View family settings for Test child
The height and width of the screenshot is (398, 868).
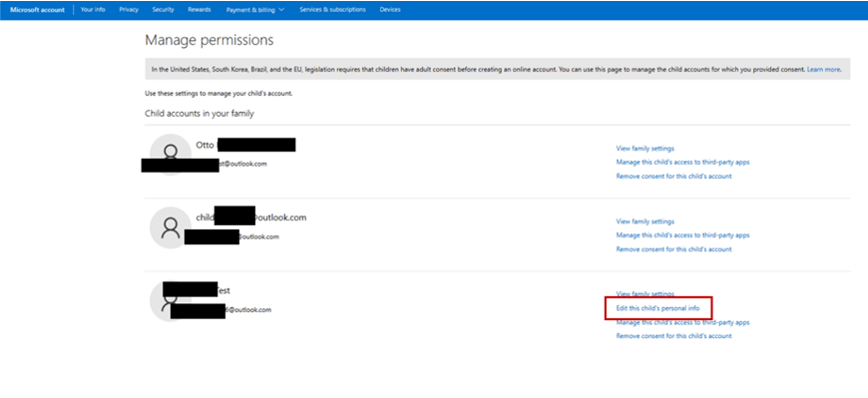pos(645,294)
